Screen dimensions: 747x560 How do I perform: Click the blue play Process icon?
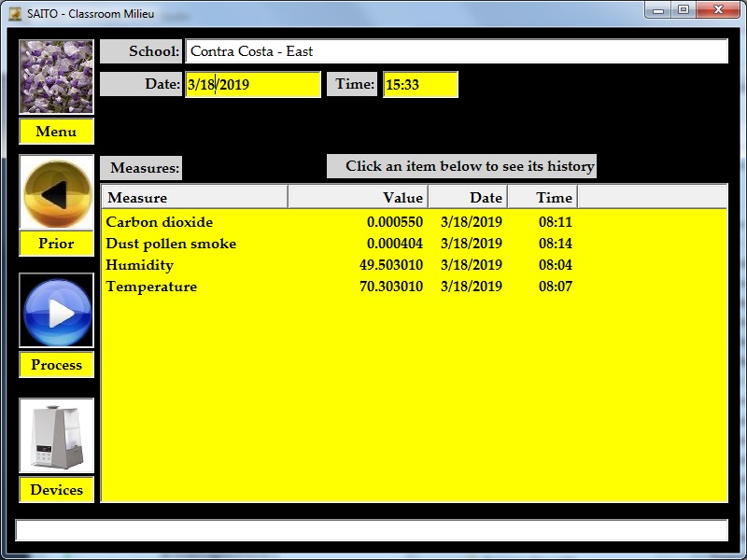(56, 312)
